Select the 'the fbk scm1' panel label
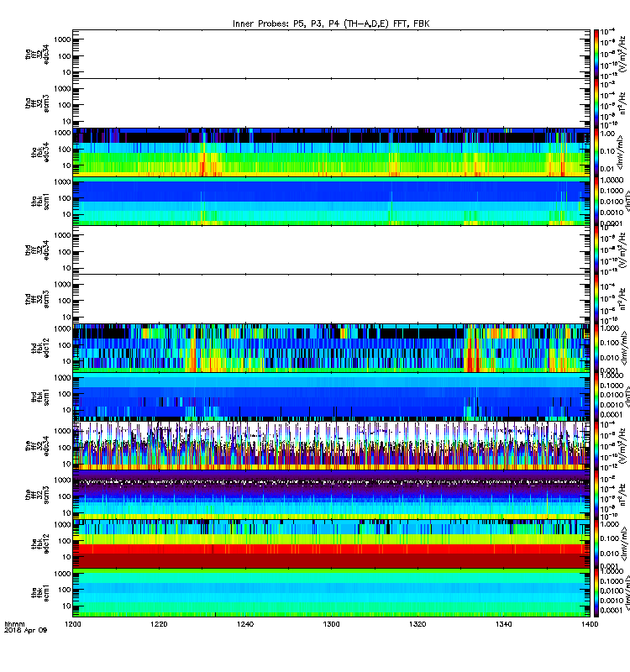Image resolution: width=630 pixels, height=672 pixels. pos(40,593)
